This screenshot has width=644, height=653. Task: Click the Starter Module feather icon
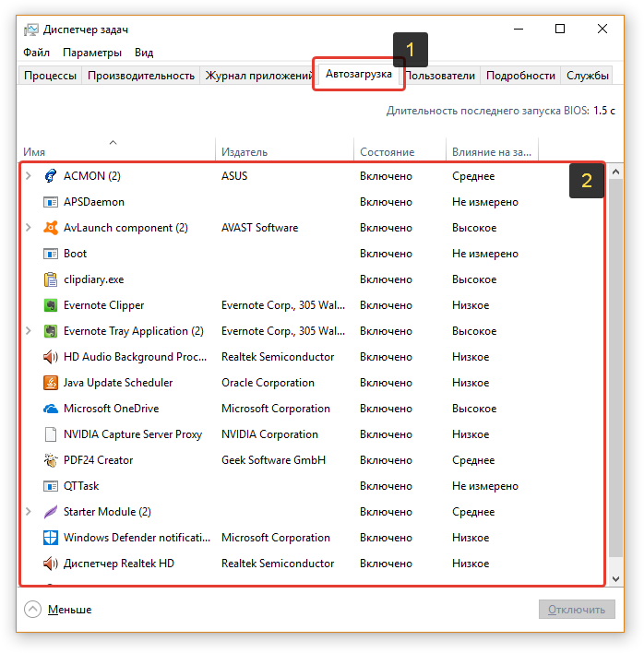click(51, 512)
